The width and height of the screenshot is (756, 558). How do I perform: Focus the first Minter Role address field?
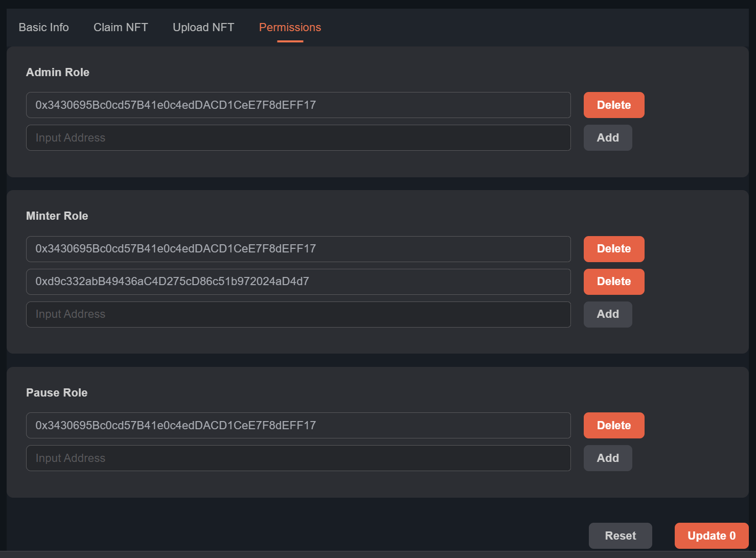[x=298, y=249]
